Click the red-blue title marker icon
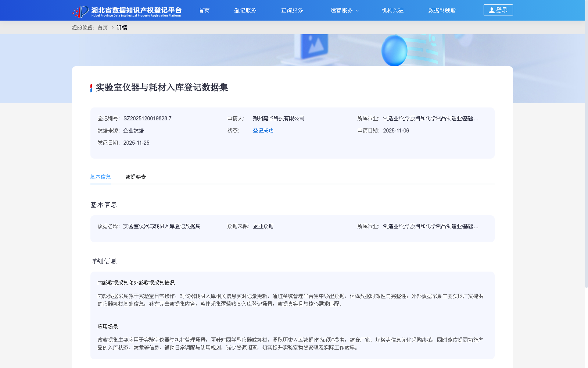The height and width of the screenshot is (368, 588). (x=91, y=88)
